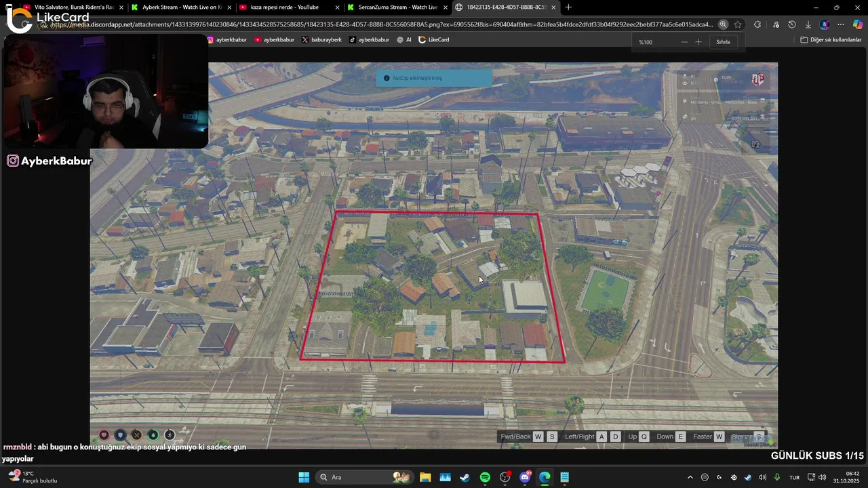The height and width of the screenshot is (488, 868).
Task: Open Discord from the taskbar
Action: (525, 477)
